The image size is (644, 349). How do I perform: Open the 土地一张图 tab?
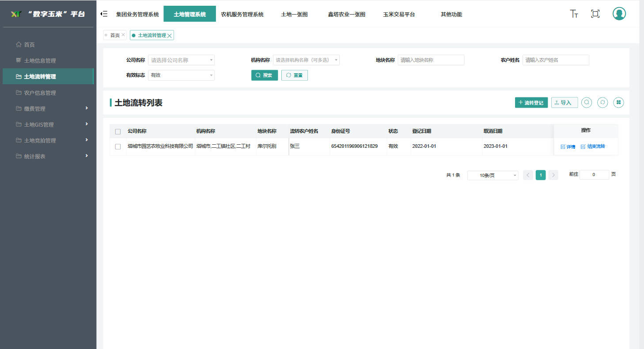point(294,14)
